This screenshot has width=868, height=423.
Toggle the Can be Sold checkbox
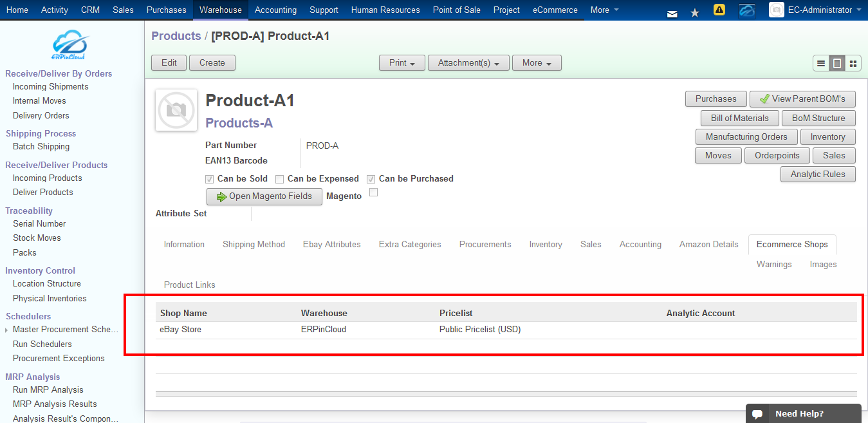(x=209, y=179)
